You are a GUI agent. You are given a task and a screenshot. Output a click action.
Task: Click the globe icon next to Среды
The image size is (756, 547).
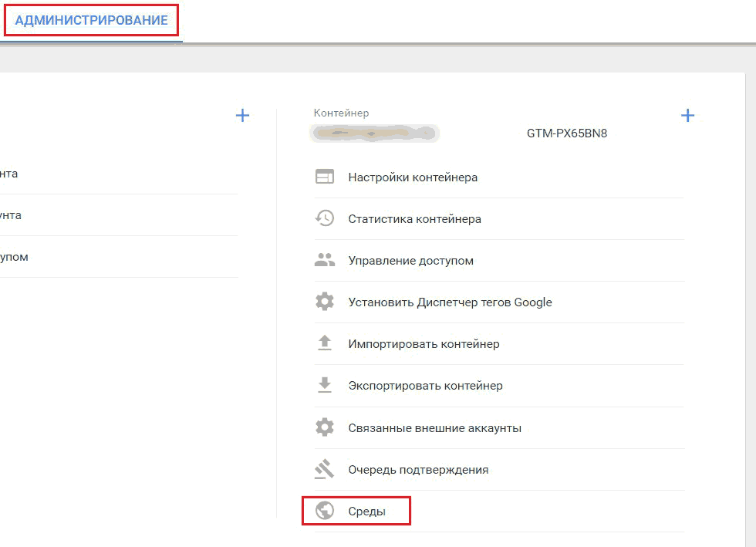[325, 510]
